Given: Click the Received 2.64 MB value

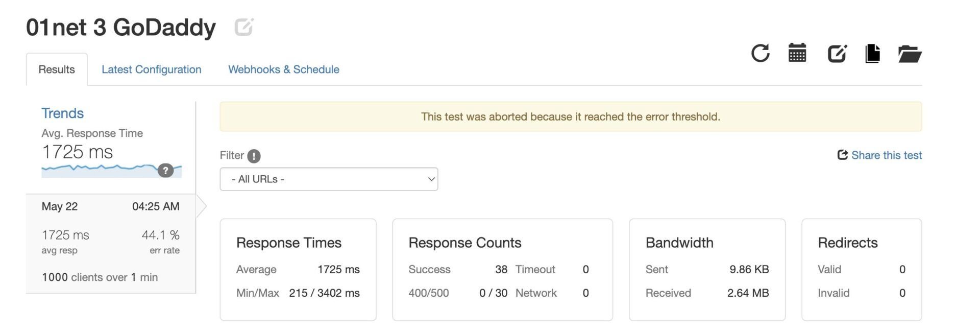Looking at the screenshot, I should click(748, 293).
